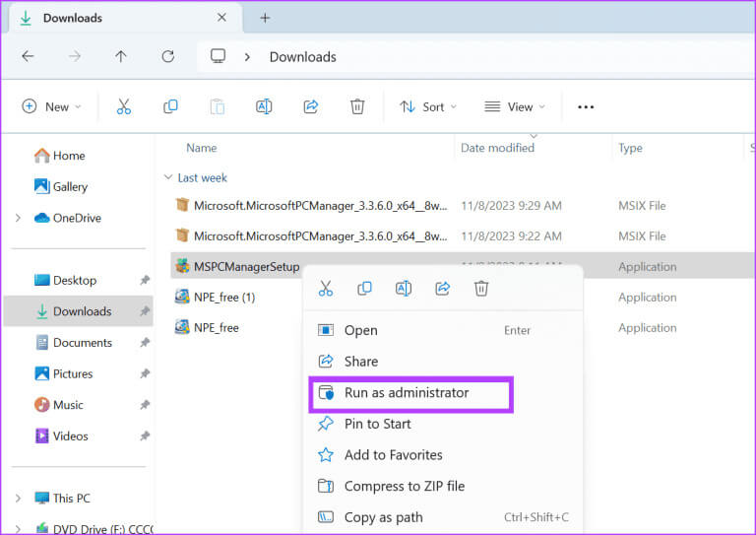The width and height of the screenshot is (756, 535).
Task: Click the Delete icon in the context menu
Action: tap(481, 289)
